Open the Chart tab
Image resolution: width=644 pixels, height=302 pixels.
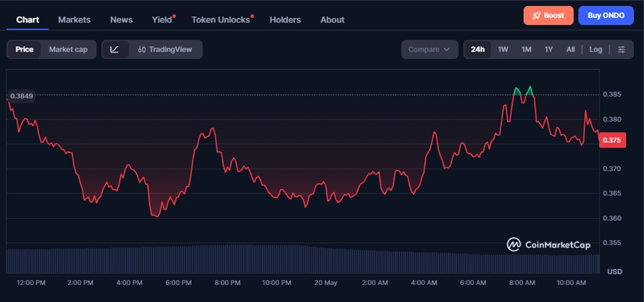point(28,19)
